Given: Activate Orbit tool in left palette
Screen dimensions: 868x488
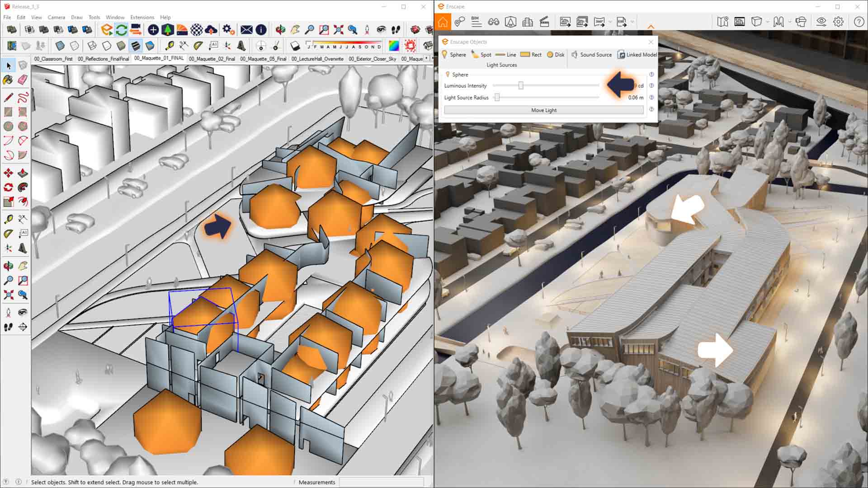Looking at the screenshot, I should (x=8, y=266).
